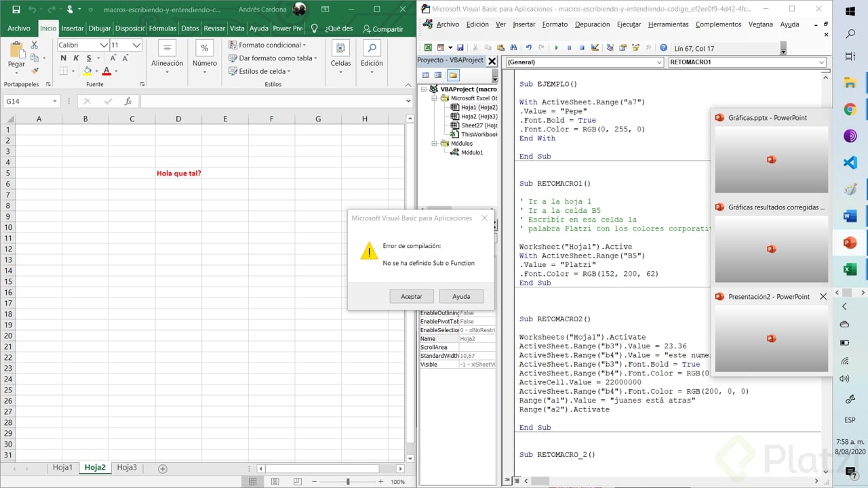
Task: Click the red font color A button
Action: 106,71
